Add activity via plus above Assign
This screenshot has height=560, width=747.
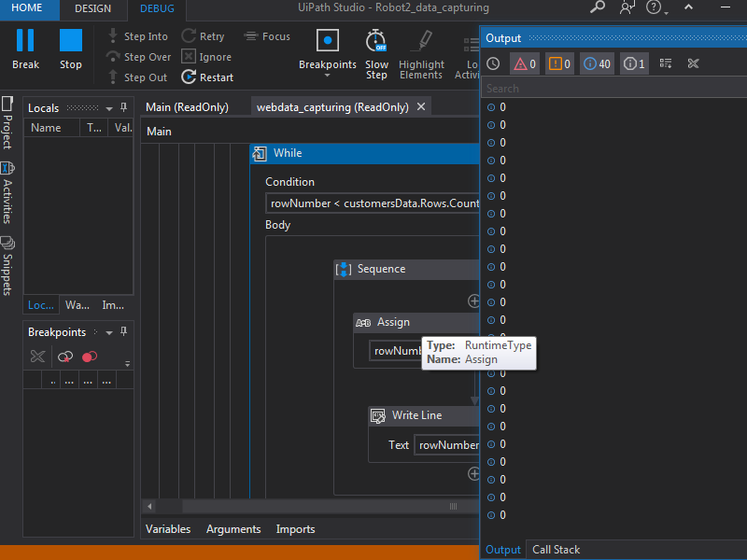473,301
